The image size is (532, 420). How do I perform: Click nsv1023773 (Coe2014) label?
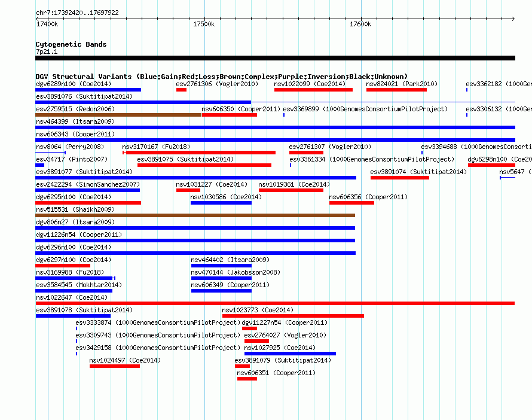(x=258, y=310)
